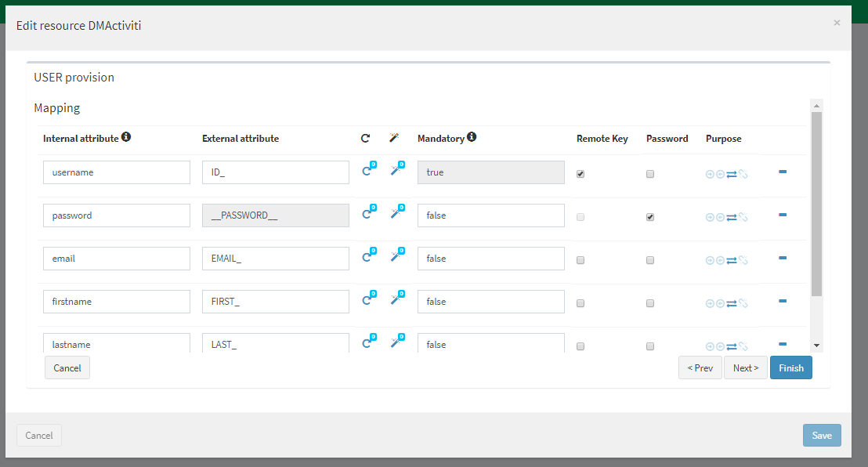Remove the username mapping row
Viewport: 868px width, 467px height.
point(783,172)
